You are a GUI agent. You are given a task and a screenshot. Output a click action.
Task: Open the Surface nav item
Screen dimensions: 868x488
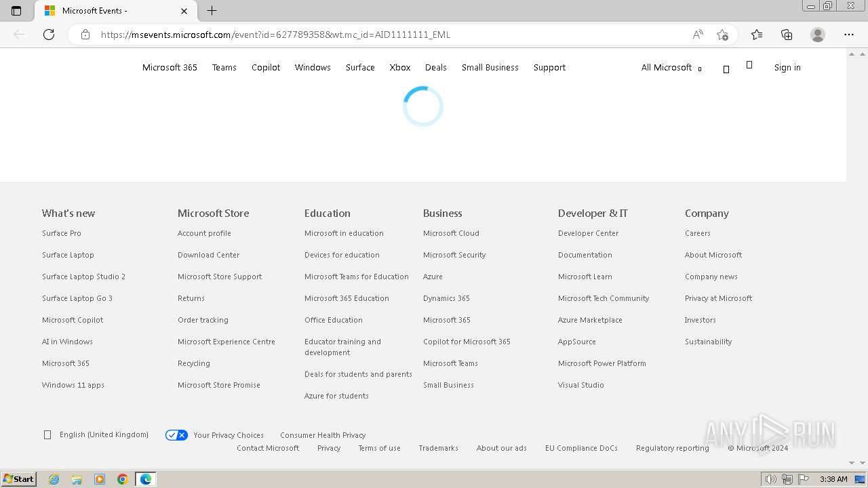(360, 67)
